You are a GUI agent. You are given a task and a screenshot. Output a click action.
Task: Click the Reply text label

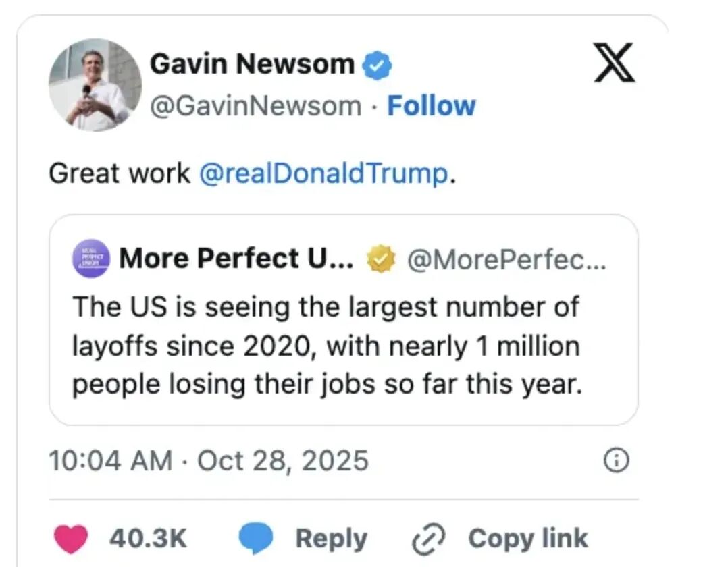[332, 539]
